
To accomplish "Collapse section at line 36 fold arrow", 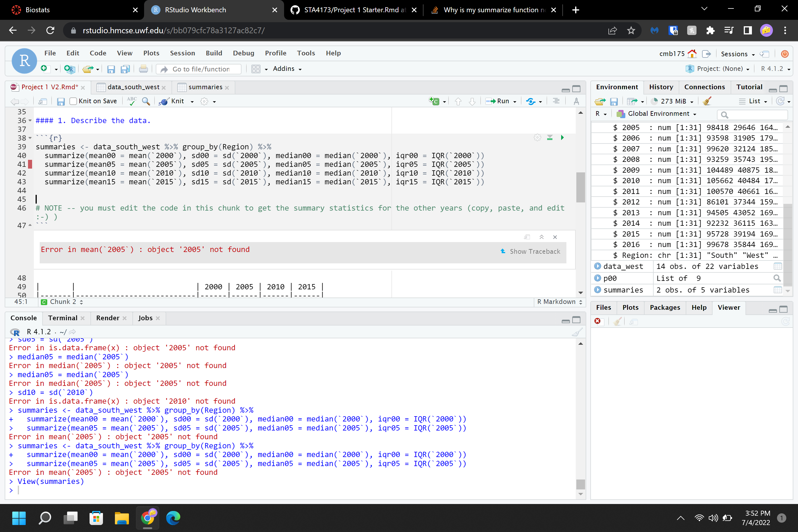I will pos(30,120).
